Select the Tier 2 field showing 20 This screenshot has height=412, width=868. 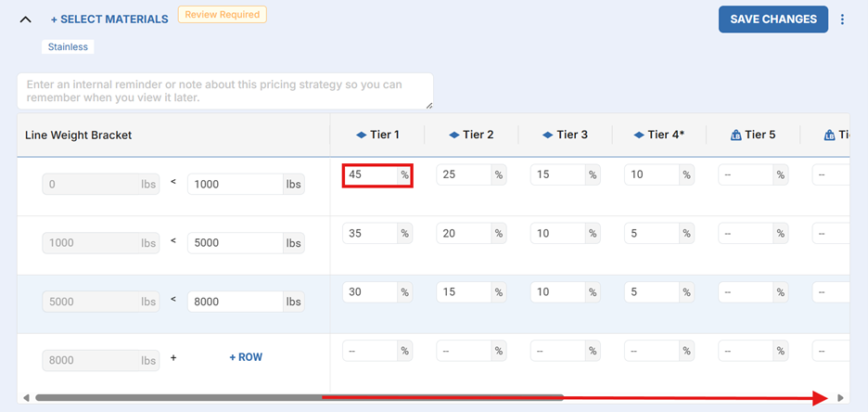[464, 234]
